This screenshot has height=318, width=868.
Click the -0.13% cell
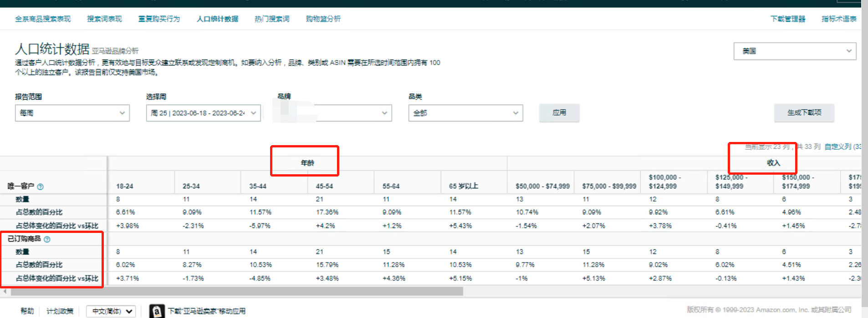pos(726,278)
